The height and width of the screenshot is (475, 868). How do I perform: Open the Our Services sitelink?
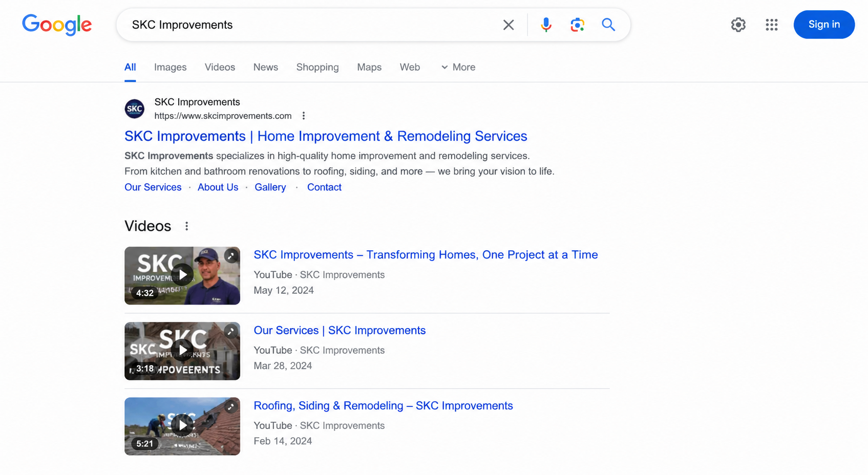point(153,187)
